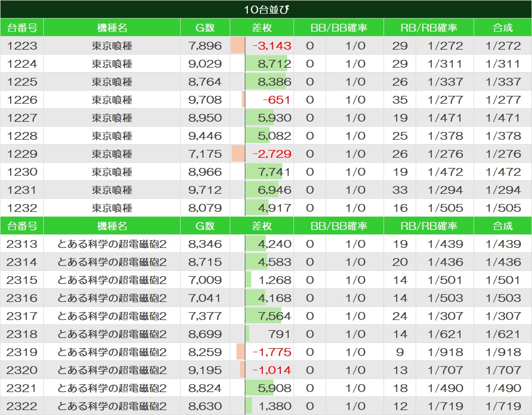Click the 10台並び title banner

pyautogui.click(x=266, y=9)
